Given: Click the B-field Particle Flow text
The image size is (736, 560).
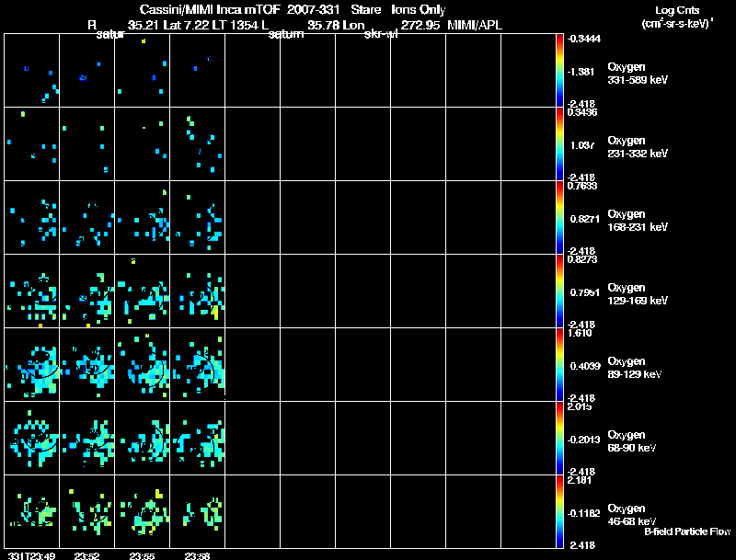Looking at the screenshot, I should coord(686,531).
